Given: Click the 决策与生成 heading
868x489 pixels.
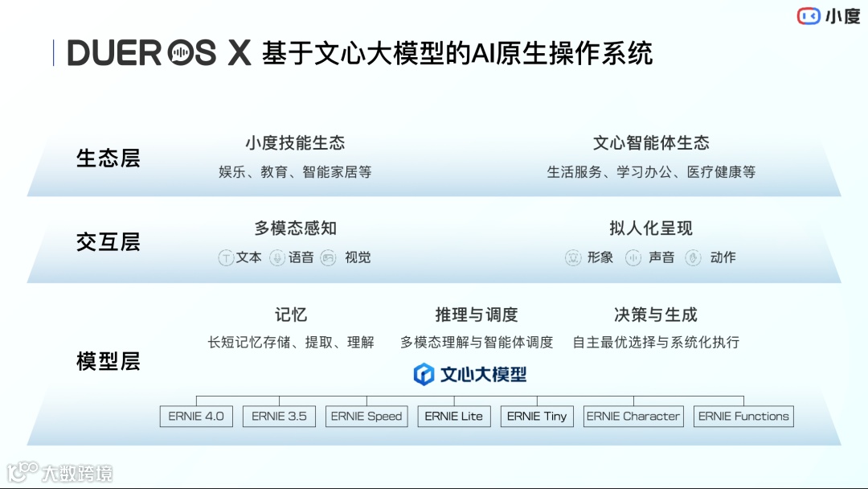Looking at the screenshot, I should (x=656, y=314).
